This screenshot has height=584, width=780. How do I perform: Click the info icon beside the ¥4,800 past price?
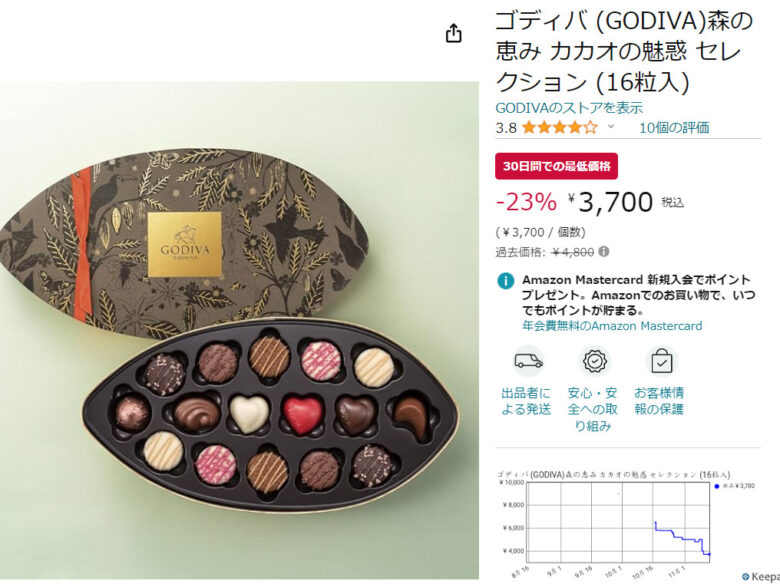603,252
